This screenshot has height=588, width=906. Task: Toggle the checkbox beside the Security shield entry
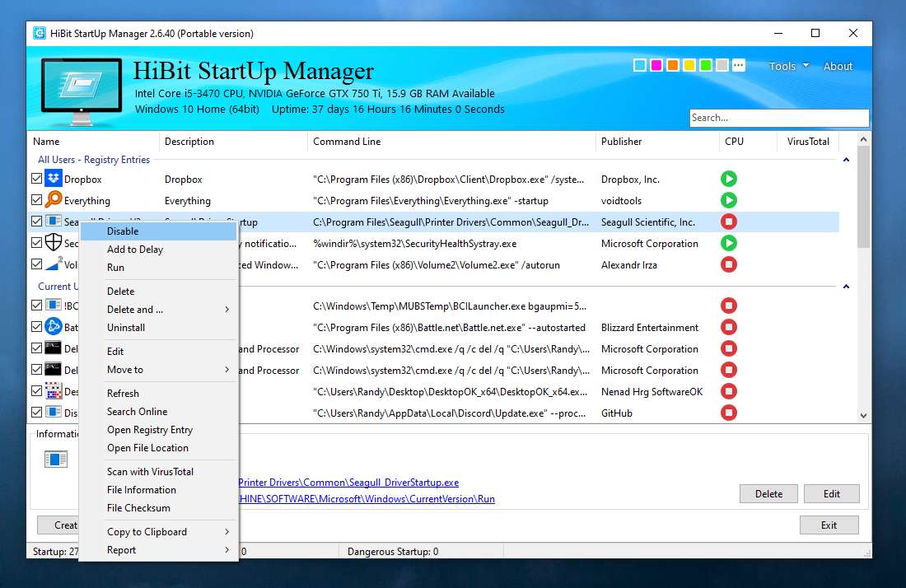(x=36, y=243)
